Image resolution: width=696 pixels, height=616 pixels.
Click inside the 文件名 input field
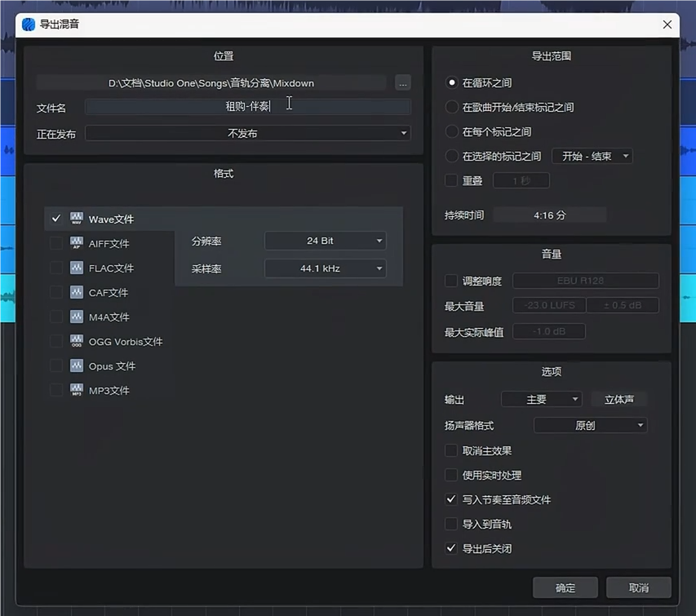tap(248, 107)
